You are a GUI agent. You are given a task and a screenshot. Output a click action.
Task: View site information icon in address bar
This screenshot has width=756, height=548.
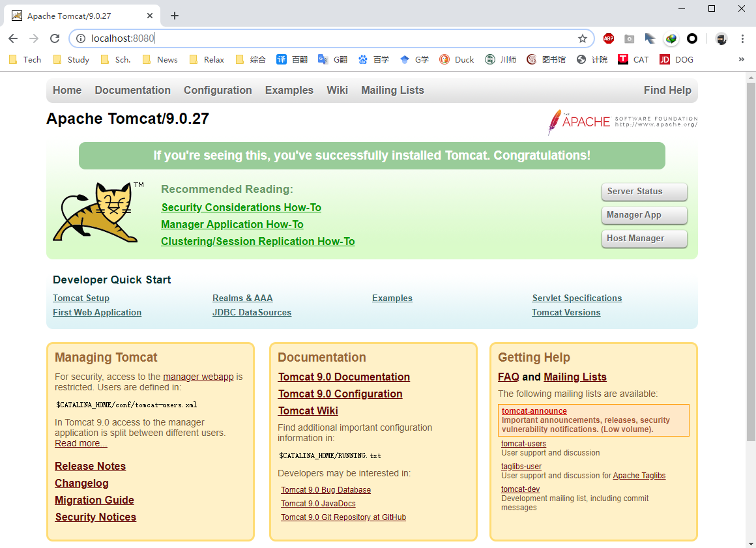(81, 38)
